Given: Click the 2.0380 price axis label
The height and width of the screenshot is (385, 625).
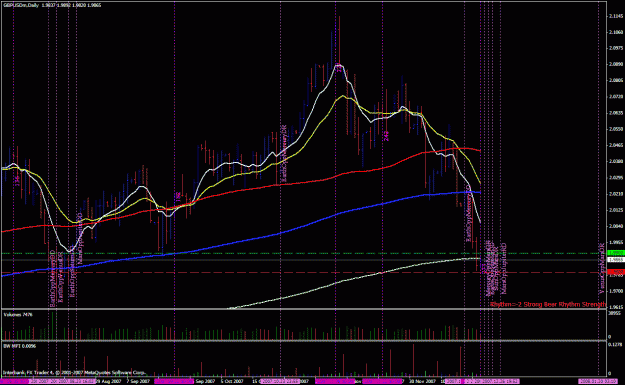Looking at the screenshot, I should (616, 161).
